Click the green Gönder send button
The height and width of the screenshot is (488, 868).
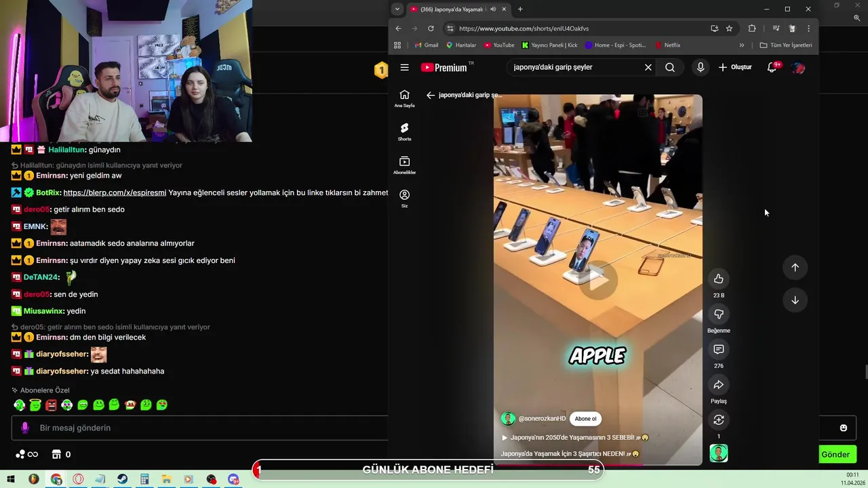835,455
